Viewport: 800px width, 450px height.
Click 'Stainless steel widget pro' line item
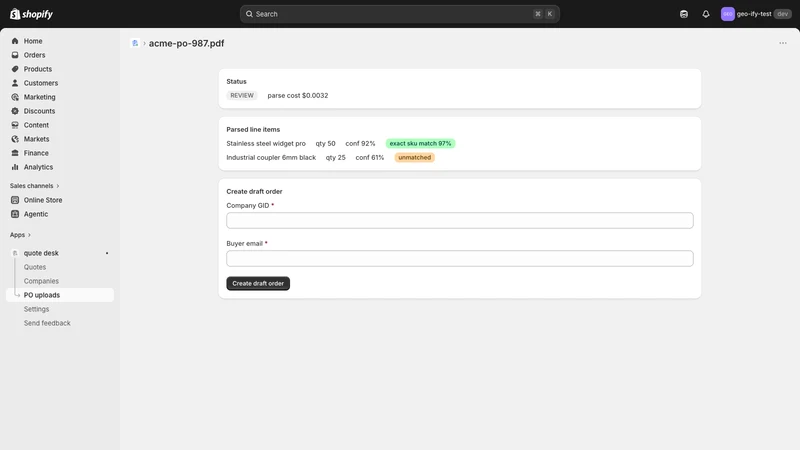pyautogui.click(x=266, y=143)
